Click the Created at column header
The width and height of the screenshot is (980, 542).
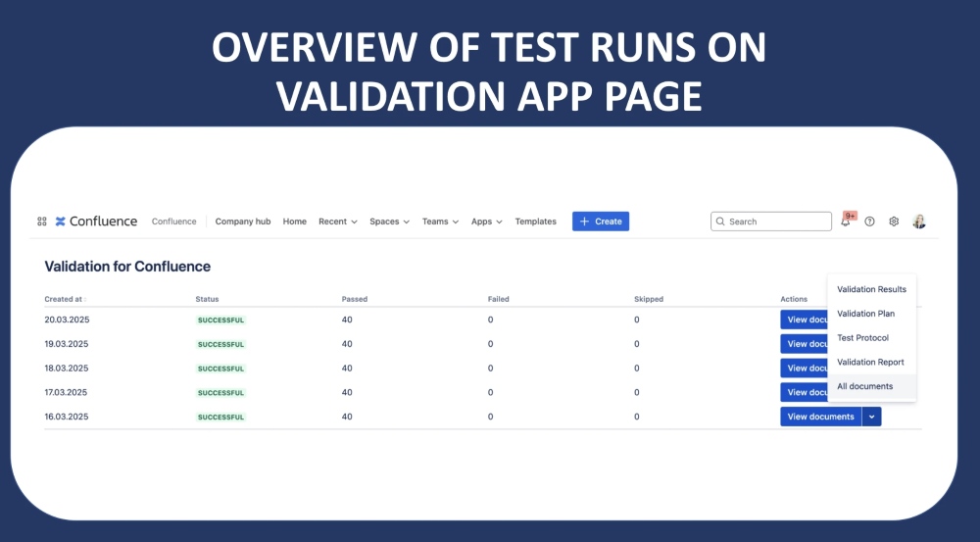pos(63,300)
